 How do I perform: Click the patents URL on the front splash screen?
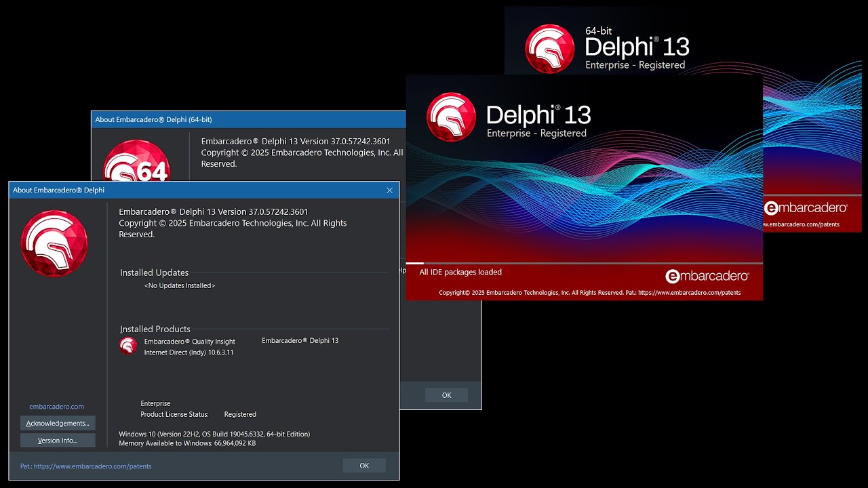[690, 293]
